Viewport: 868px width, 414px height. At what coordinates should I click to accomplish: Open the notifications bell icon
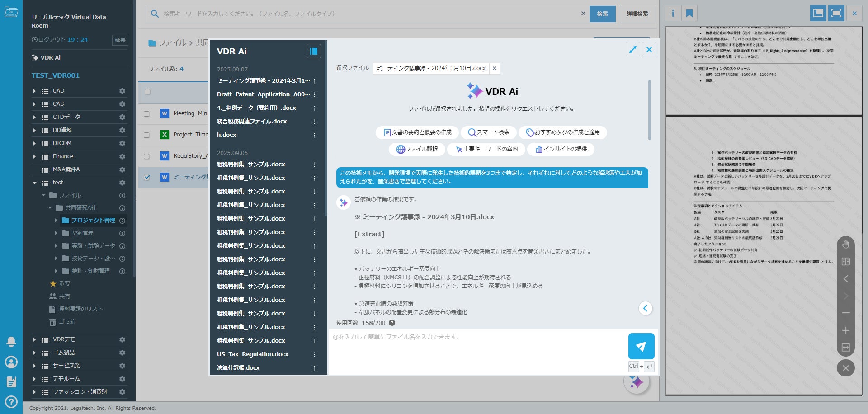[11, 342]
